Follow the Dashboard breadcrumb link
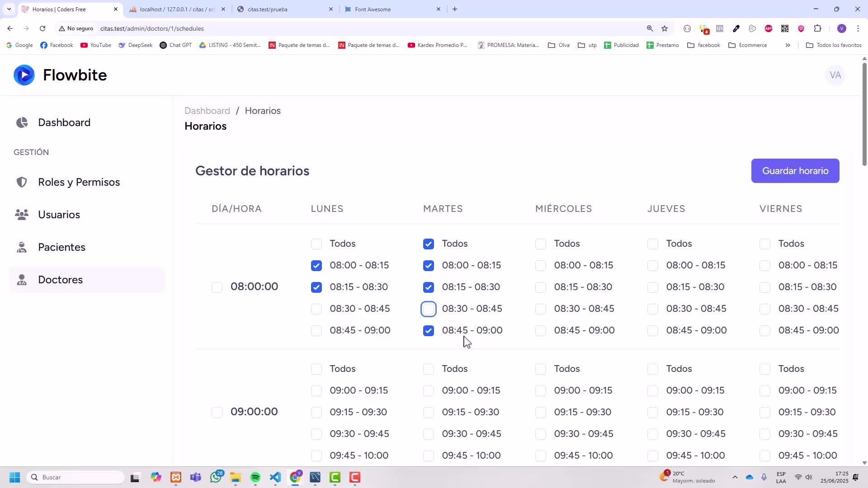 pyautogui.click(x=207, y=111)
